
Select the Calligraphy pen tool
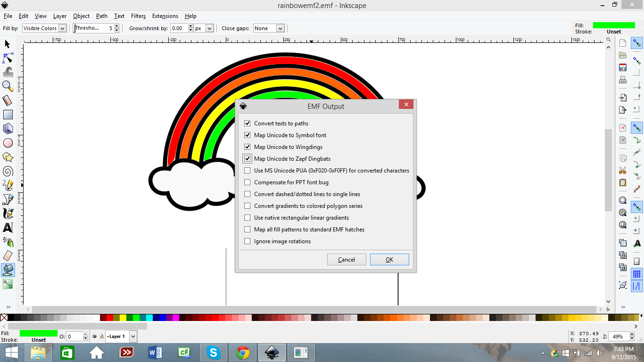click(8, 213)
